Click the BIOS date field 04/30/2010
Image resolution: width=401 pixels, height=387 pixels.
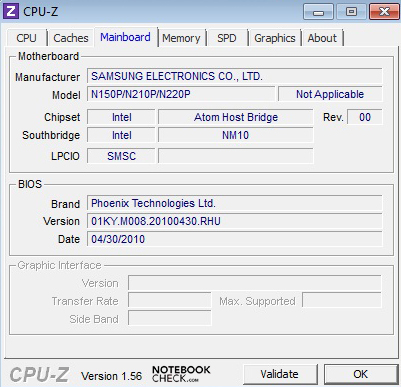coord(235,239)
